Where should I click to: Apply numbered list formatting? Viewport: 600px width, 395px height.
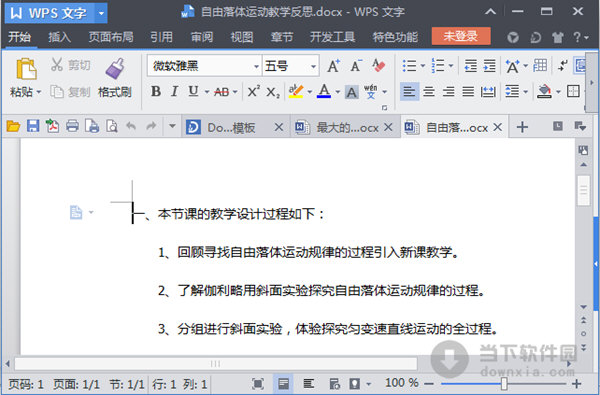coord(438,66)
